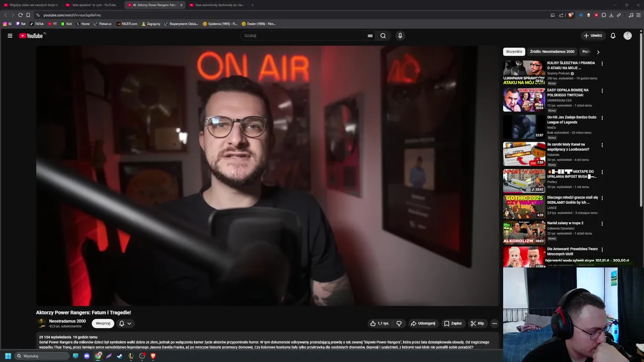Screen dimensions: 644x362
Task: Close the Aktorzy Power Rangers tab
Action: (181, 5)
